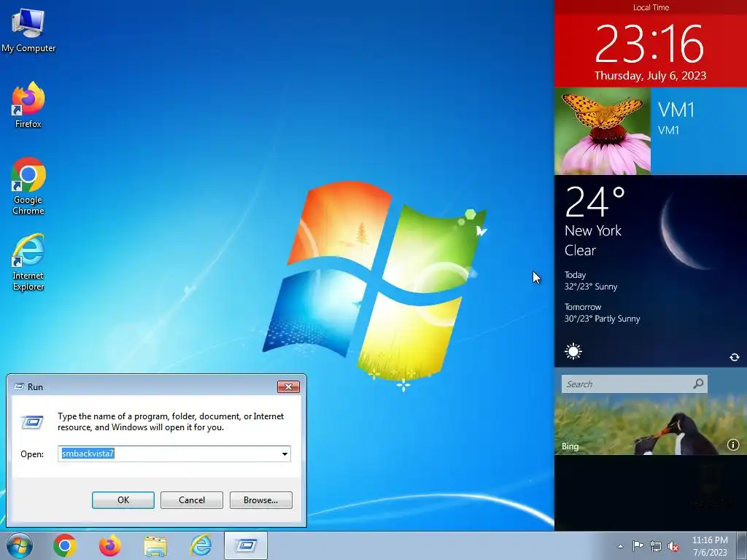Open the network tray icon
The height and width of the screenshot is (560, 747).
[656, 546]
